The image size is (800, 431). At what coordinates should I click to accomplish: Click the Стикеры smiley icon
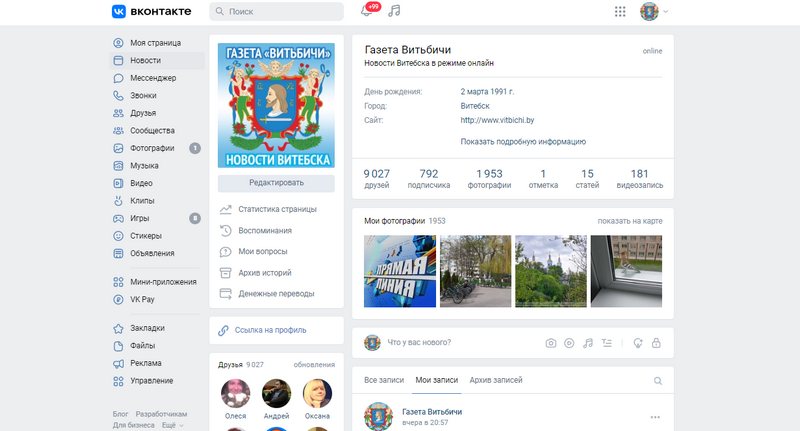118,236
